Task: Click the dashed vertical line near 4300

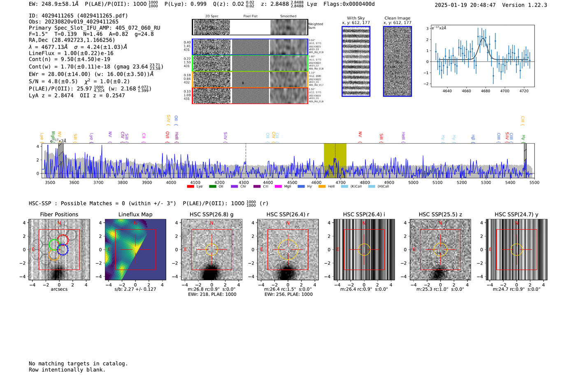Action: point(246,160)
